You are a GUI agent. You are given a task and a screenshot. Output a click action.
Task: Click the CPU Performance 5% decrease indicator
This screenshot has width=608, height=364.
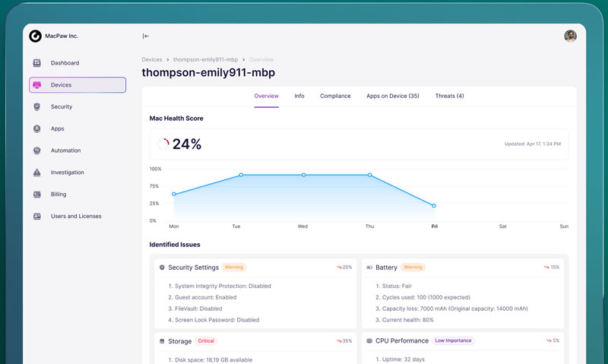[553, 340]
